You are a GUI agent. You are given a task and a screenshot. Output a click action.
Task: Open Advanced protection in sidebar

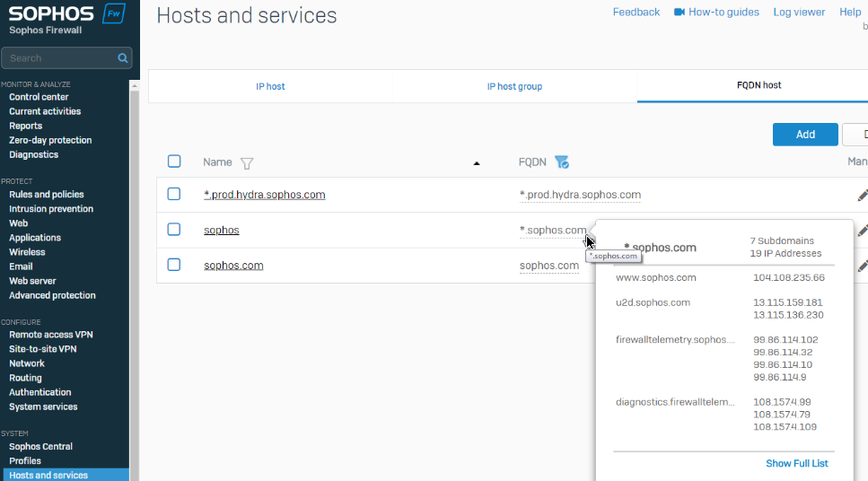(52, 295)
